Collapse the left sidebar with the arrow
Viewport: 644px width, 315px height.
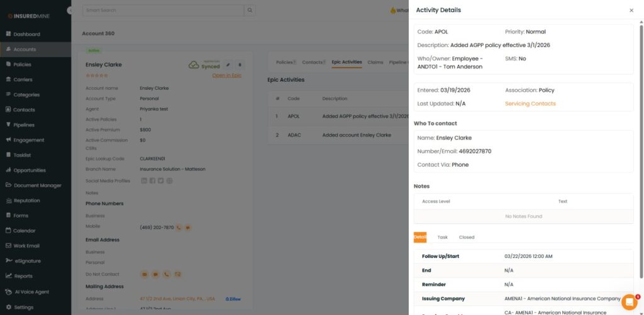coord(69,11)
